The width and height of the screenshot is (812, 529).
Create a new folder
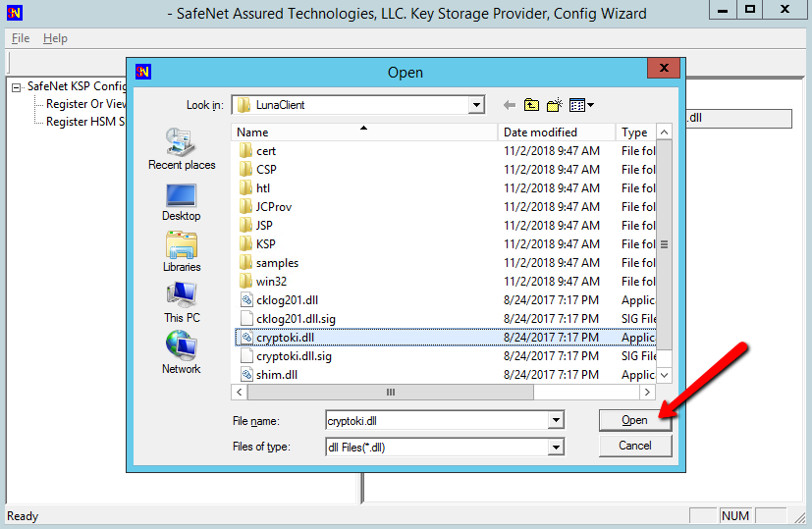click(554, 105)
